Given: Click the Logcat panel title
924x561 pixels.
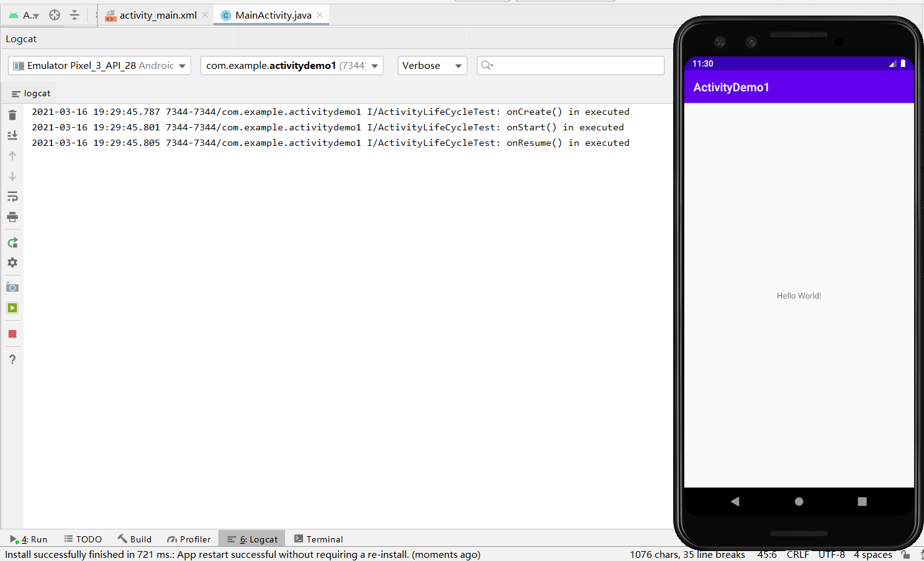Looking at the screenshot, I should pyautogui.click(x=21, y=39).
